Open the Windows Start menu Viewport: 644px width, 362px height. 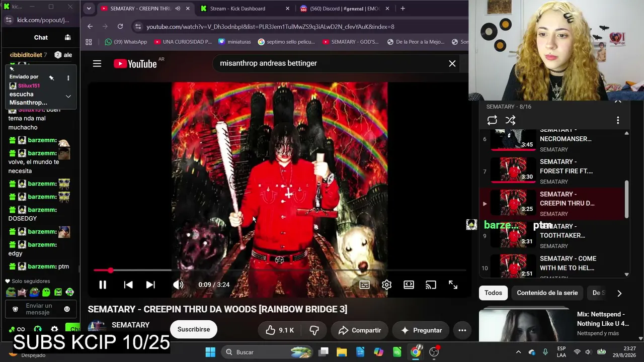coord(210,352)
